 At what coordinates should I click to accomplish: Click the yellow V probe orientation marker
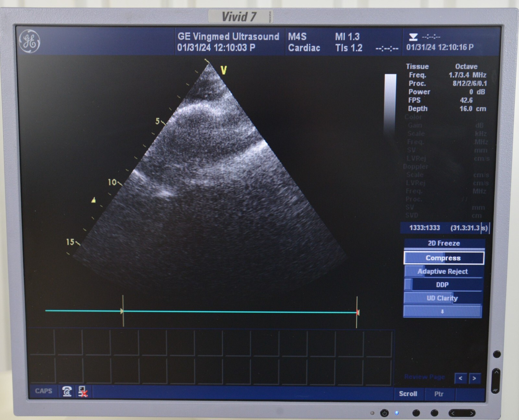(x=223, y=70)
